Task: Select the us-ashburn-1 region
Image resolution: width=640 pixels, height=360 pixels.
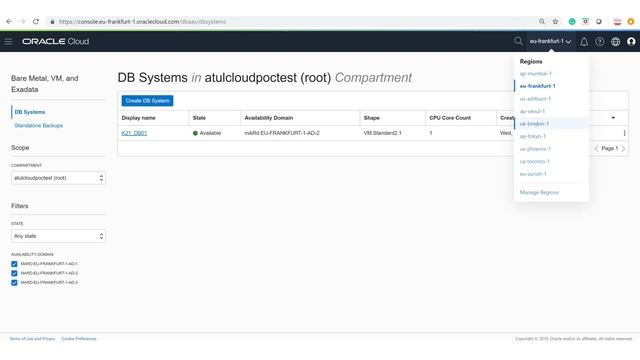Action: (535, 99)
